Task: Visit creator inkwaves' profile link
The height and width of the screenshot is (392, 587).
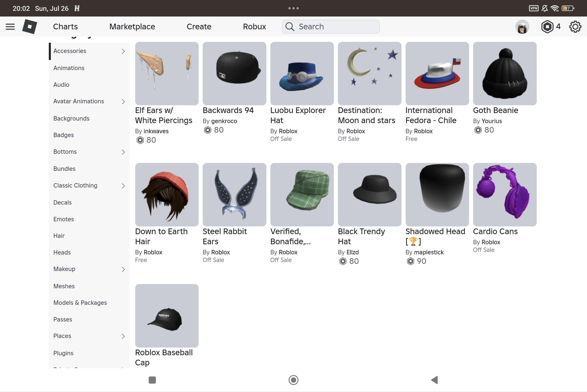Action: click(x=156, y=131)
